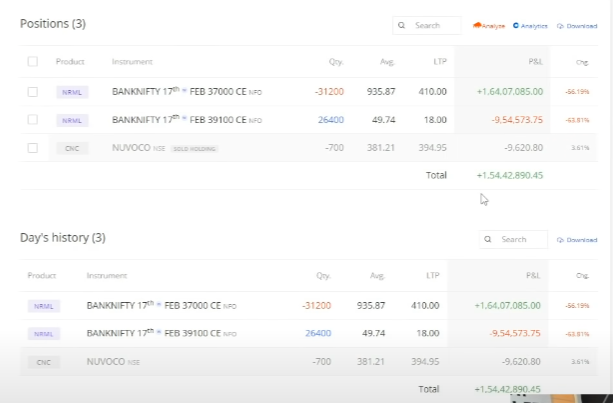Click download icon beside Positions Download
This screenshot has height=403, width=613.
pos(560,26)
